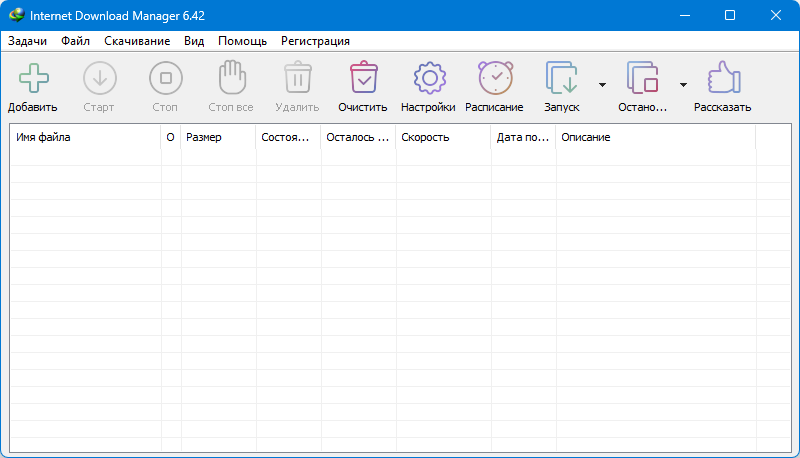This screenshot has height=458, width=800.
Task: Click the Добавить plus icon
Action: [x=34, y=78]
